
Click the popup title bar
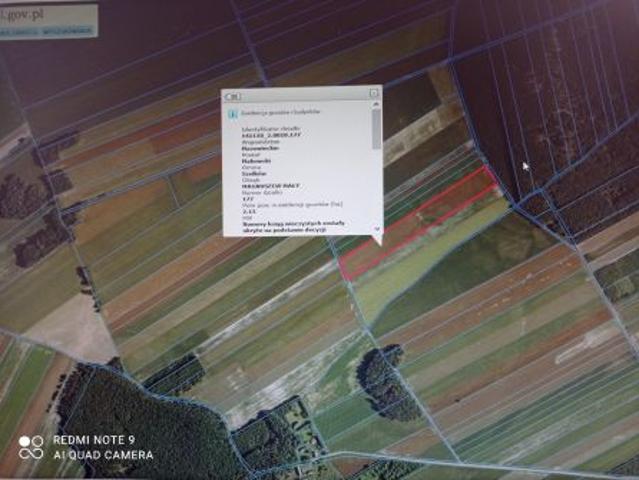303,95
